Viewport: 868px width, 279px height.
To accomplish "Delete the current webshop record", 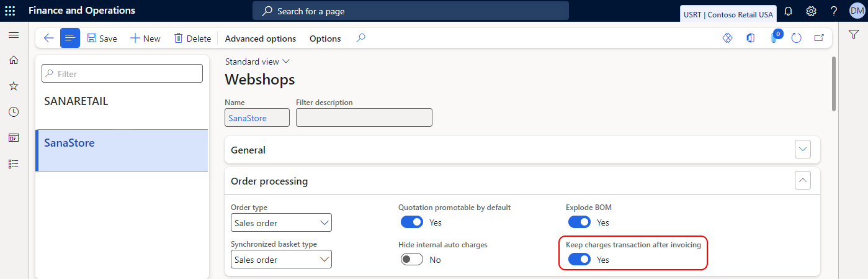I will [x=192, y=39].
